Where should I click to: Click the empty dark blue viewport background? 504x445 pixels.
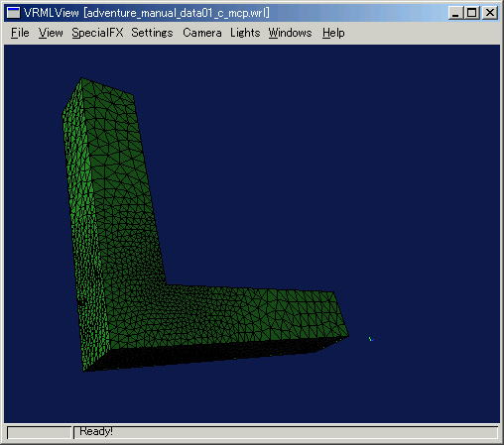330,166
